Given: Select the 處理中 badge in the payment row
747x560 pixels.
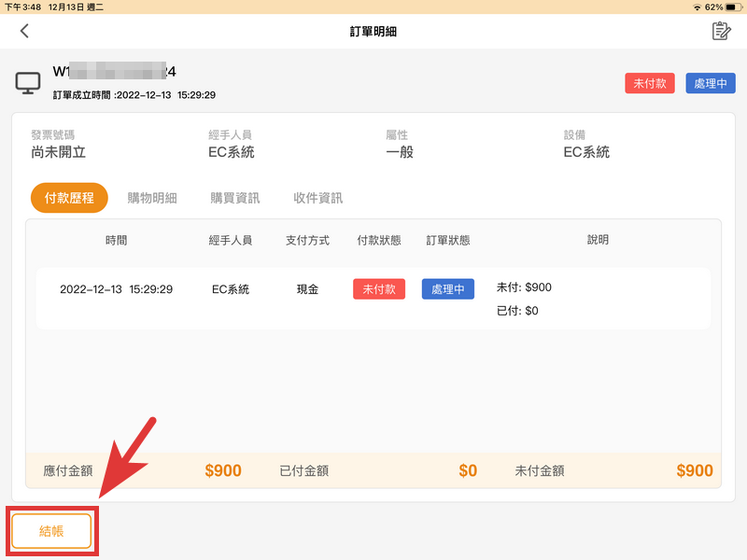Looking at the screenshot, I should (x=447, y=288).
